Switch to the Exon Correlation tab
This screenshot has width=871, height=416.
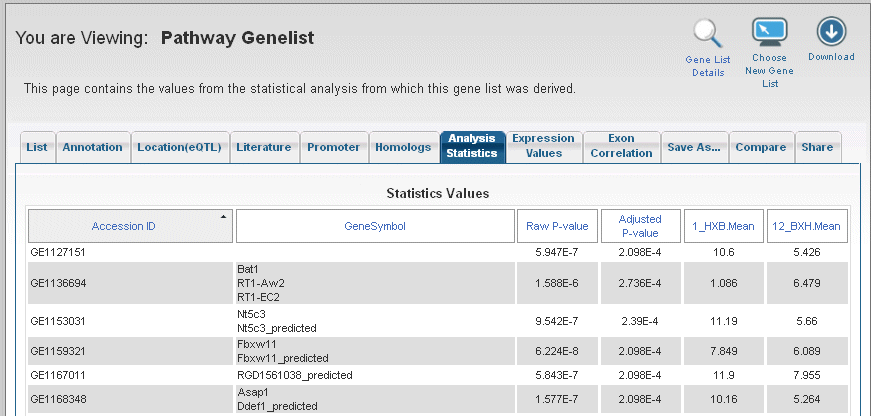622,146
